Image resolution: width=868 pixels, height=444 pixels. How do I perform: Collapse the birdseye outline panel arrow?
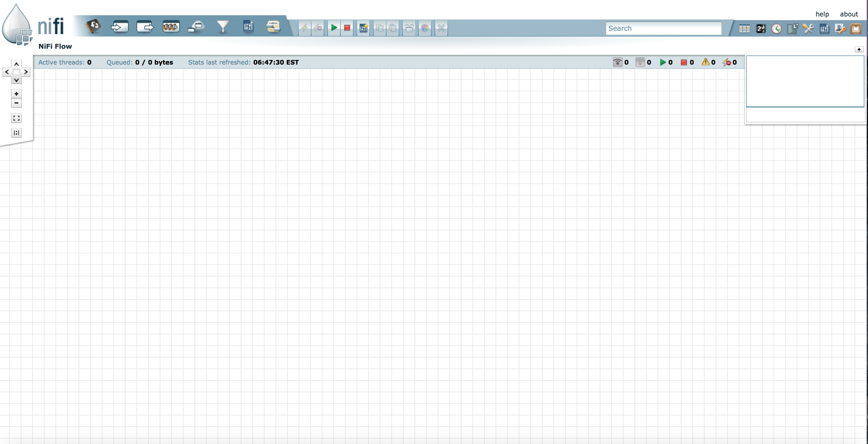pyautogui.click(x=859, y=49)
